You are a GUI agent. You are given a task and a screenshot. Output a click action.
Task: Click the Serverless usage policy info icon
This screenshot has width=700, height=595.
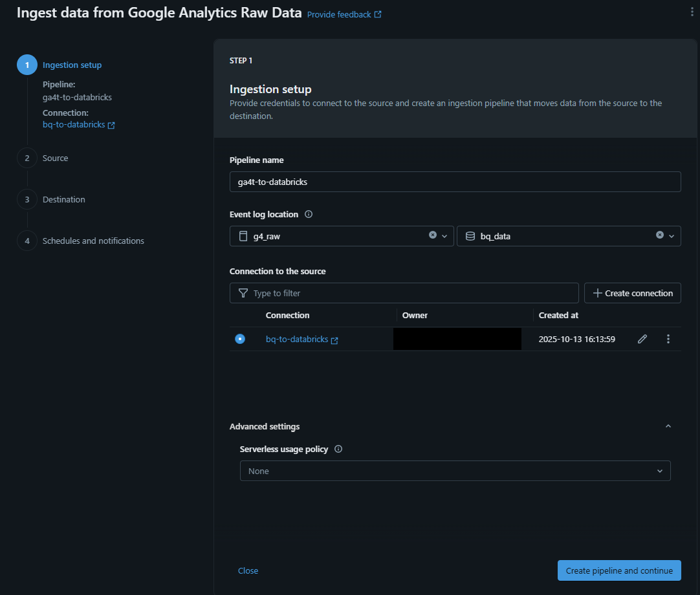[x=338, y=449]
